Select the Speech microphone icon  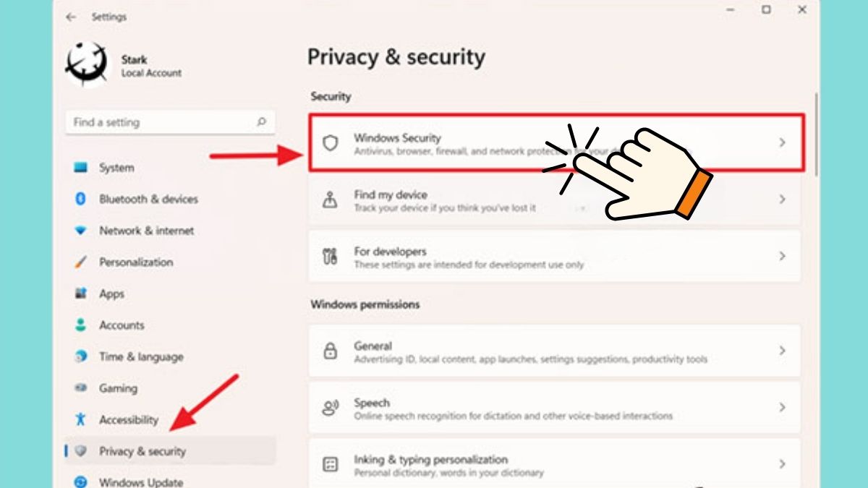tap(332, 407)
